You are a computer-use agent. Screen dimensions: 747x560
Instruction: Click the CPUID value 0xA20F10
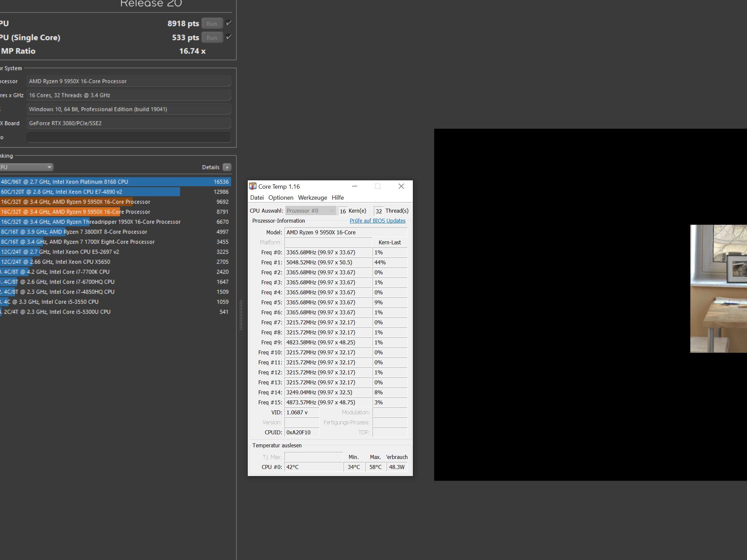[301, 432]
